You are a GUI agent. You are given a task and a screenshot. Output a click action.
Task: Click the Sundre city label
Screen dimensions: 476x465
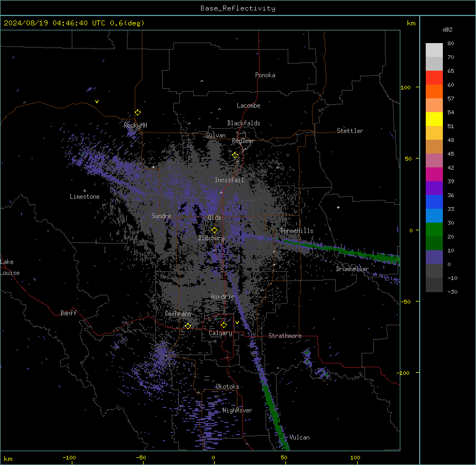(161, 216)
